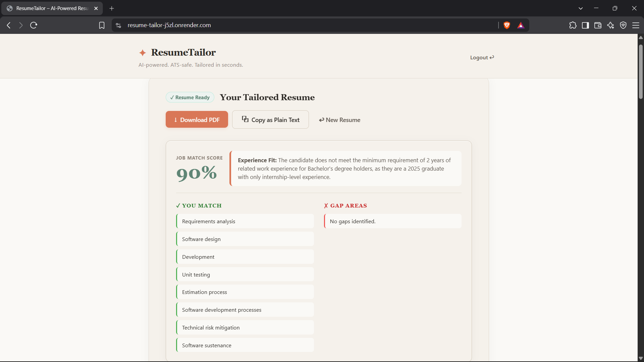644x362 pixels.
Task: Click the ResumeTailor star logo
Action: click(x=143, y=53)
